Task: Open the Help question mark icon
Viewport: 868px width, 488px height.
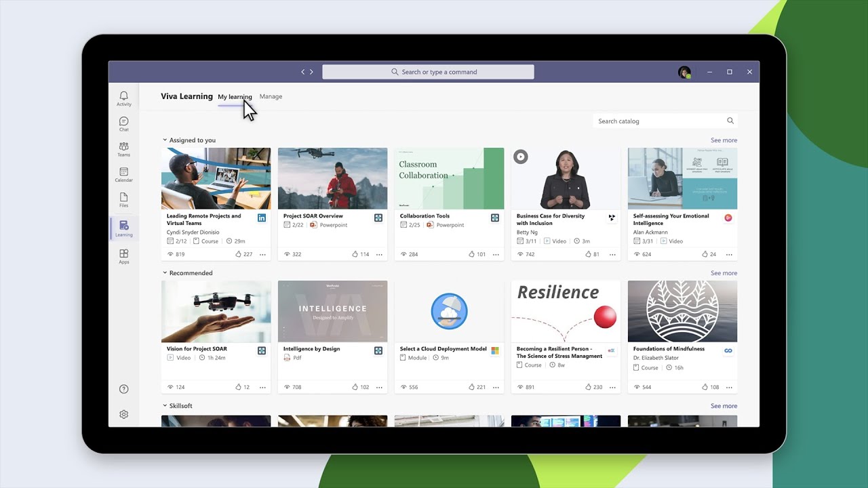Action: pyautogui.click(x=123, y=388)
